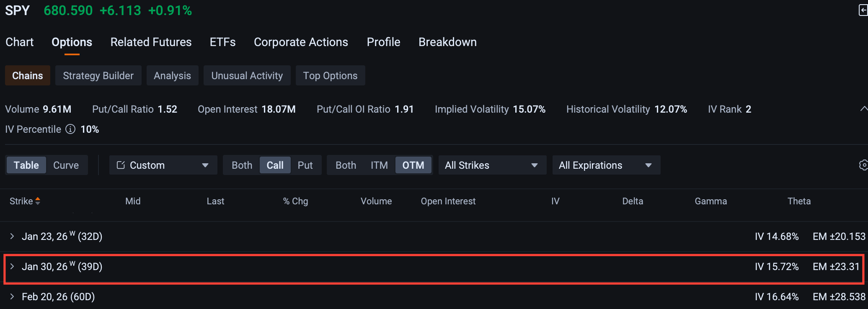The image size is (868, 309).
Task: Show Both calls and puts
Action: pyautogui.click(x=242, y=165)
